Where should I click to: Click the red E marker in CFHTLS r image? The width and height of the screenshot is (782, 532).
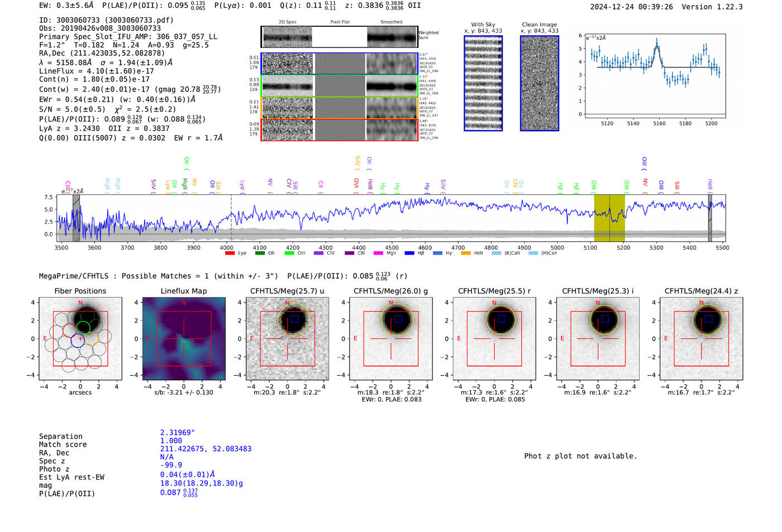click(x=459, y=338)
